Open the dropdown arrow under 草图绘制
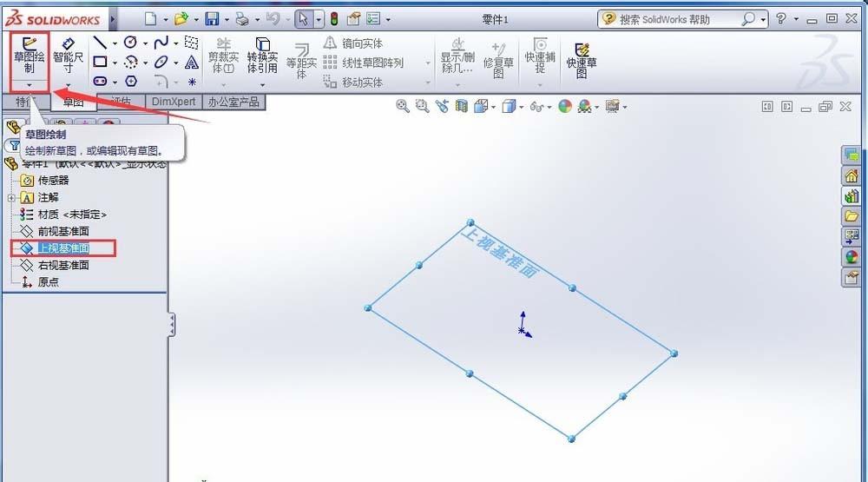Screen dimensions: 868x482 point(30,84)
